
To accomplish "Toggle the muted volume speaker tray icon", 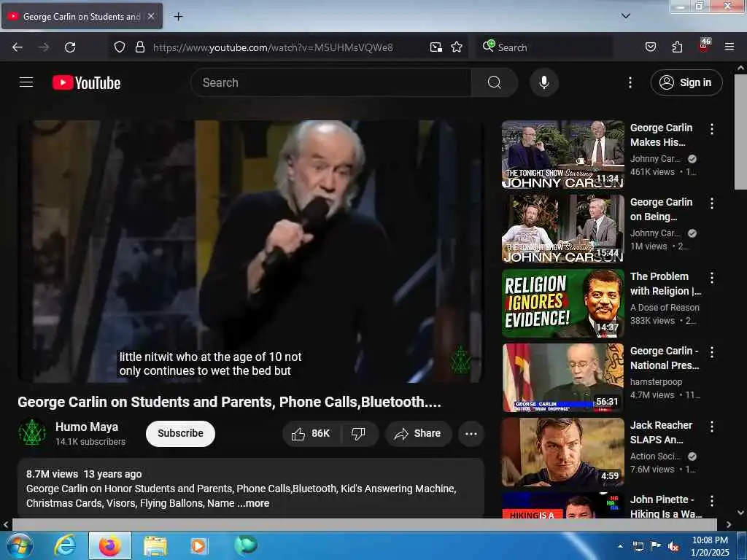I will coord(673,547).
